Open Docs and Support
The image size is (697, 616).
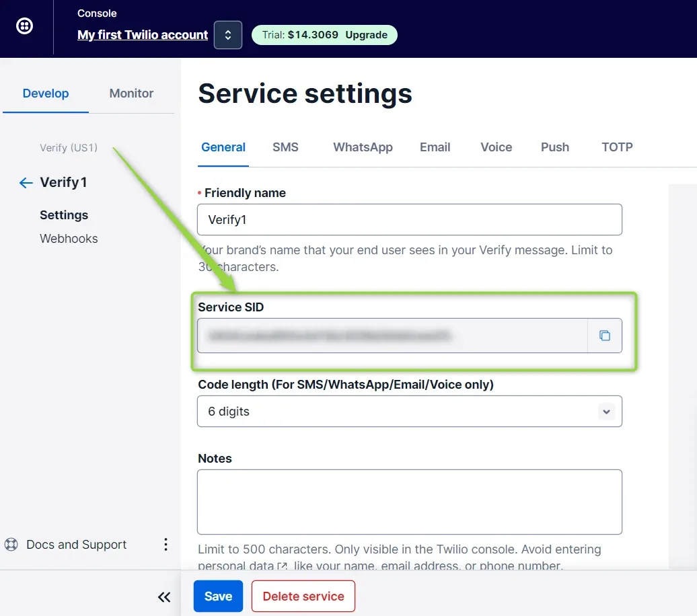pyautogui.click(x=77, y=545)
